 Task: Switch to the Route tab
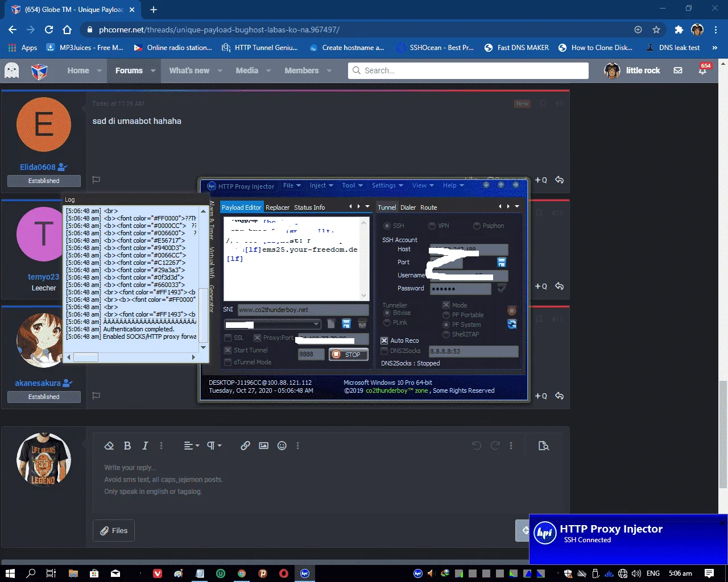click(x=429, y=207)
